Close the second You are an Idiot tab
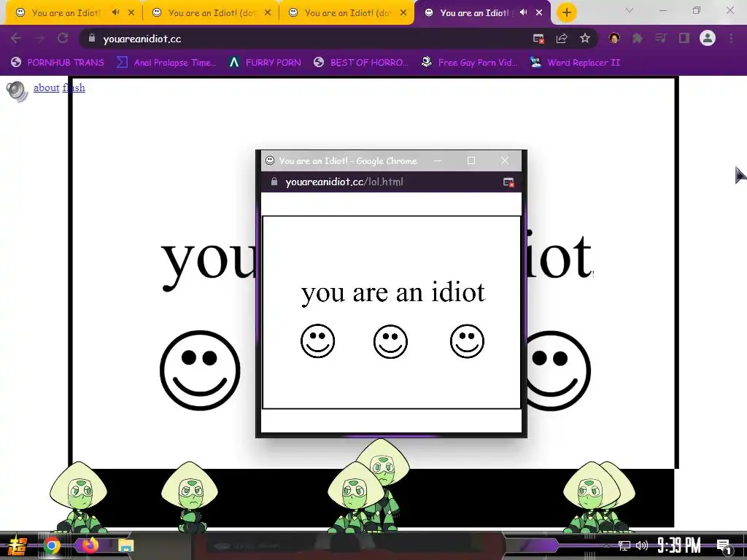The width and height of the screenshot is (747, 560). (x=268, y=13)
